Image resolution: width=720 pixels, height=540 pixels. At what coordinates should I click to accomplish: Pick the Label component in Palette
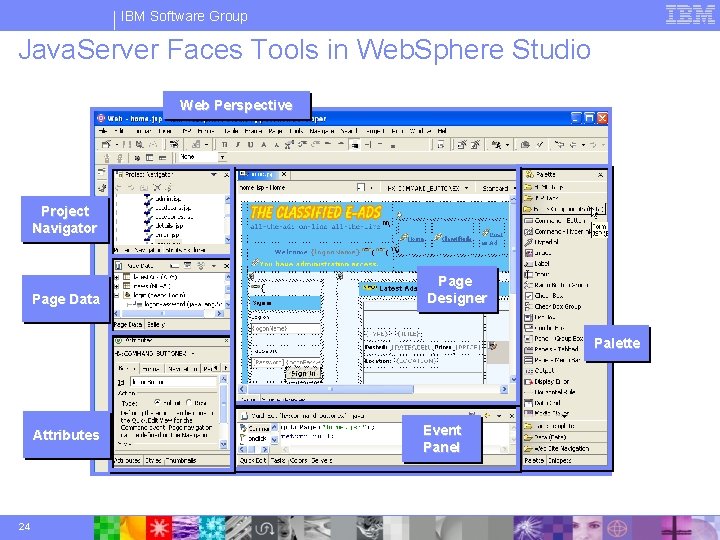click(x=537, y=264)
